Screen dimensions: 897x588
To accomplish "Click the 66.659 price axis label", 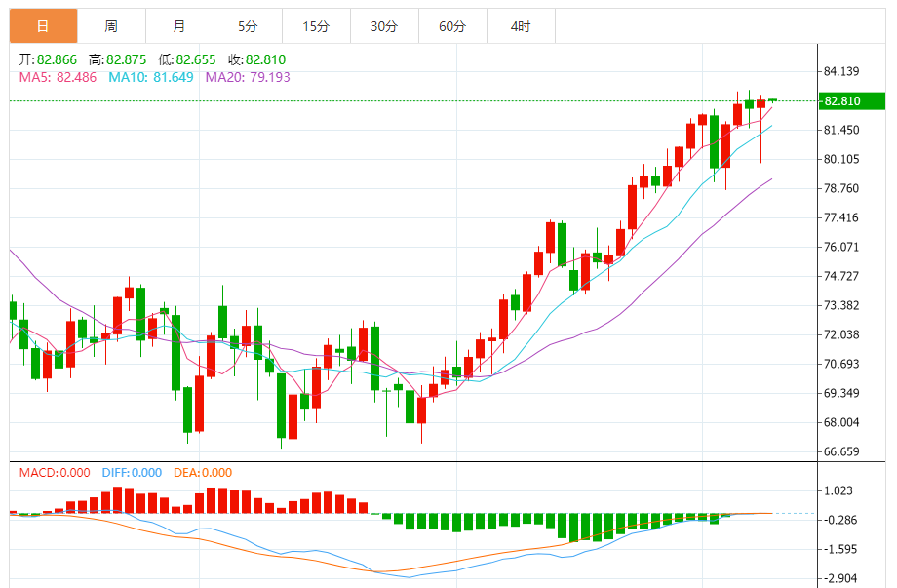I will (840, 451).
